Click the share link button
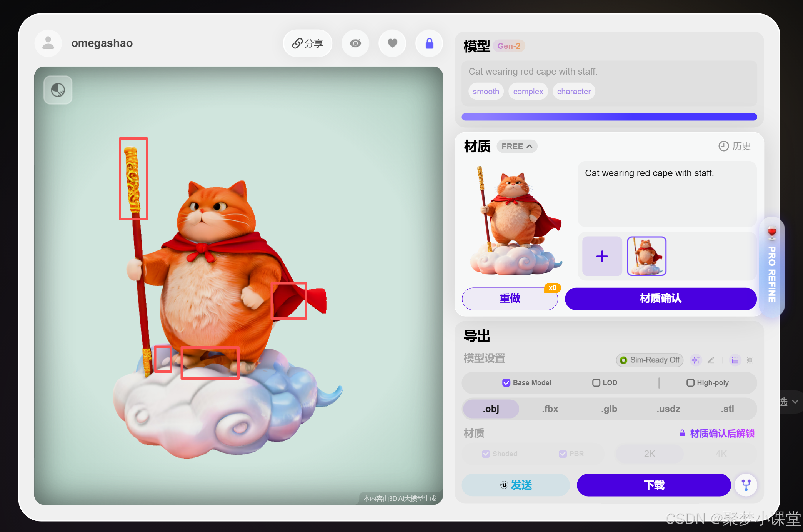 tap(307, 43)
